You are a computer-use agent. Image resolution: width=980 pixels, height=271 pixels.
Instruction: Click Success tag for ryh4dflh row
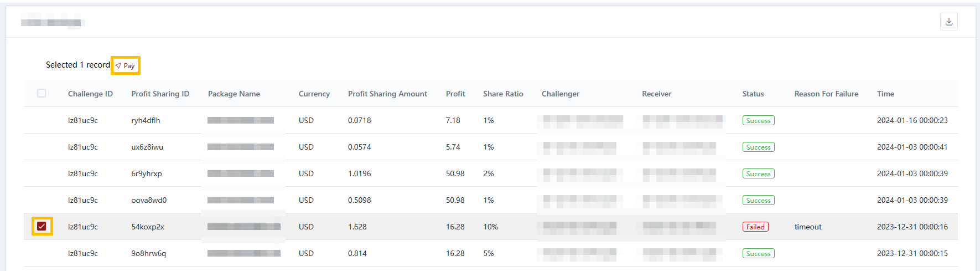758,120
